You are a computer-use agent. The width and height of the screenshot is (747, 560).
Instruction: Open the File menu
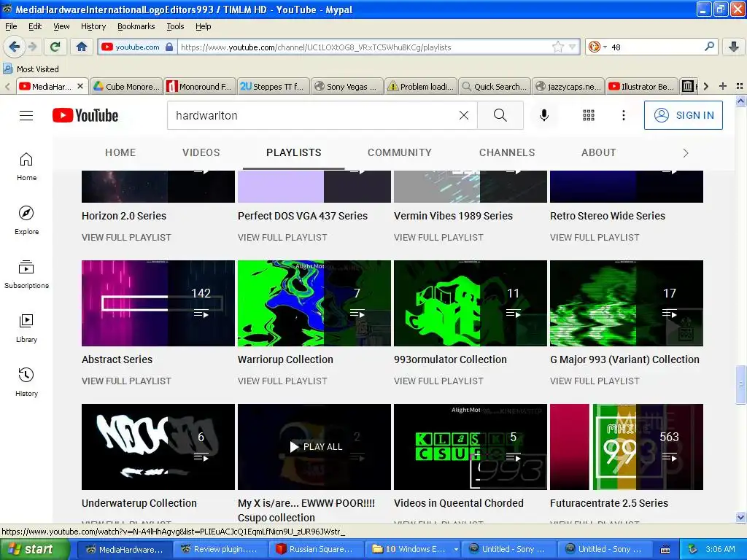[x=11, y=26]
